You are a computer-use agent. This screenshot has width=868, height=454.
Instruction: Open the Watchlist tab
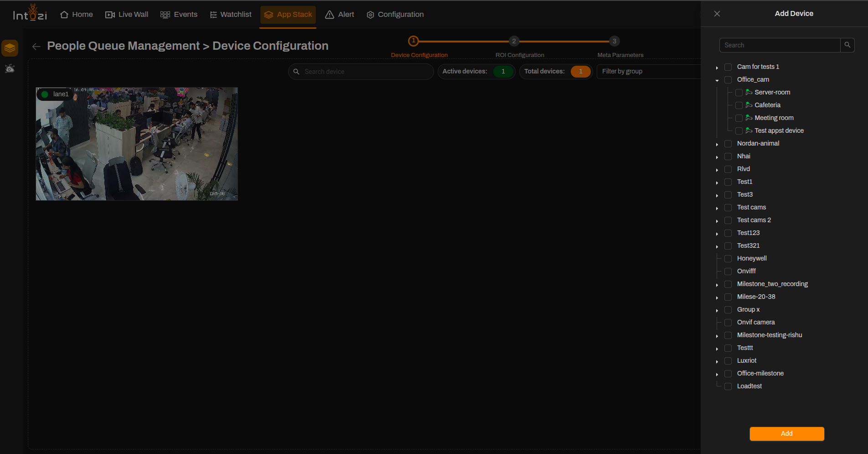coord(231,15)
